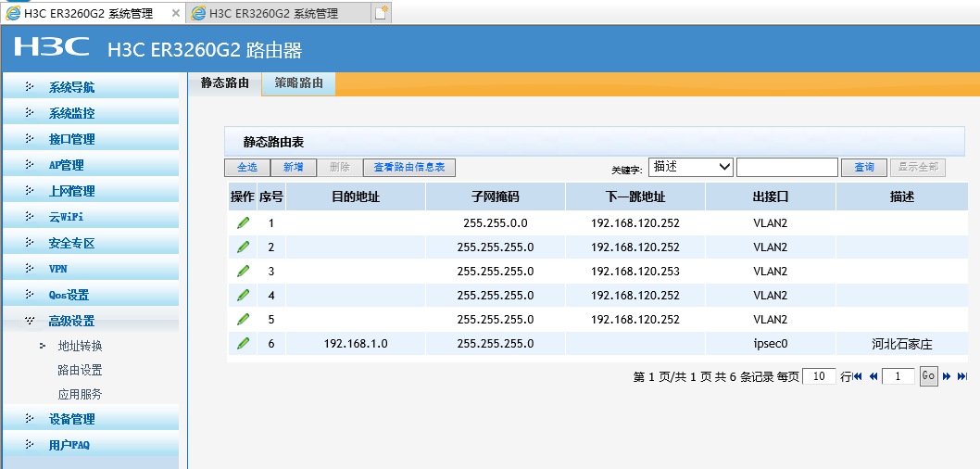Click the 子网掩码 column header

[496, 197]
